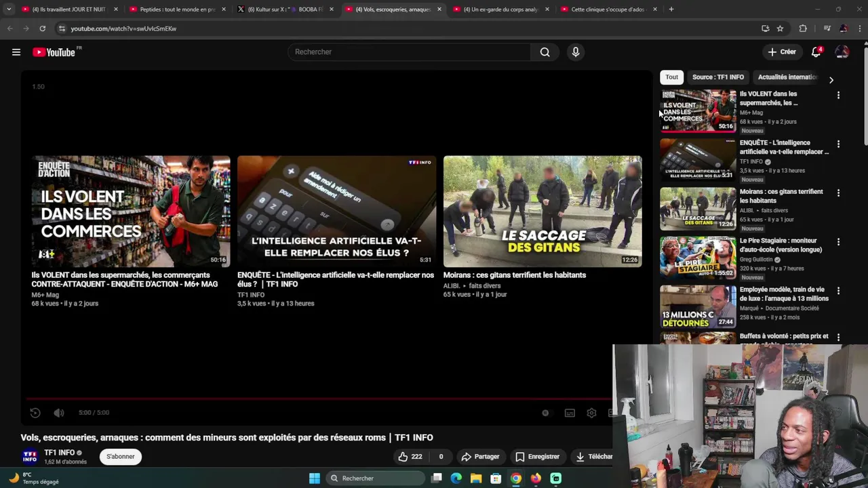The image size is (868, 488).
Task: Click the Créer button
Action: tap(782, 52)
